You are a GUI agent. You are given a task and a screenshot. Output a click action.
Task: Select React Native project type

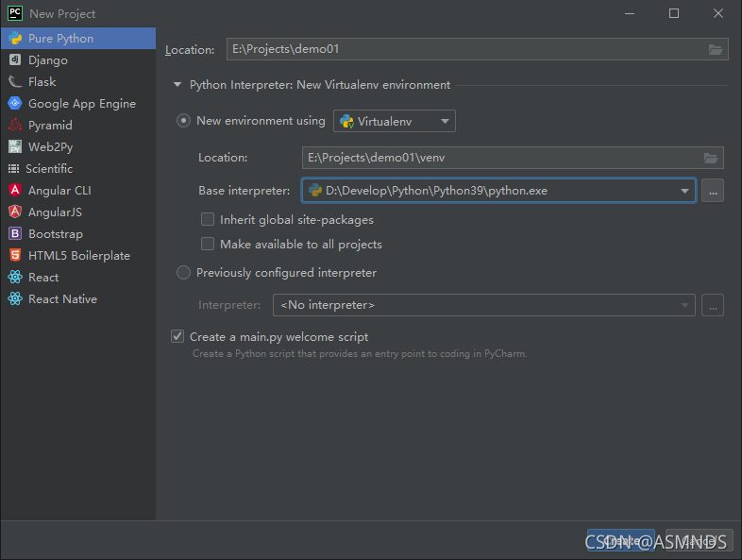click(78, 299)
